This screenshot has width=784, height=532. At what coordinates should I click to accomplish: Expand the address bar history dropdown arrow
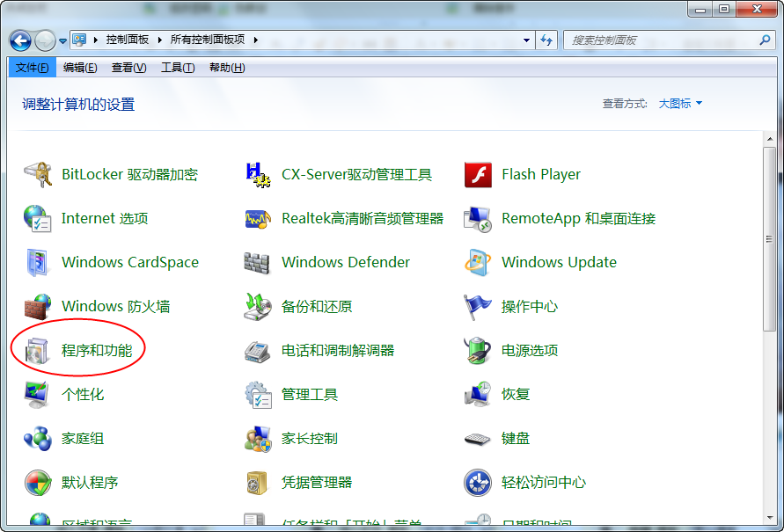pos(526,40)
